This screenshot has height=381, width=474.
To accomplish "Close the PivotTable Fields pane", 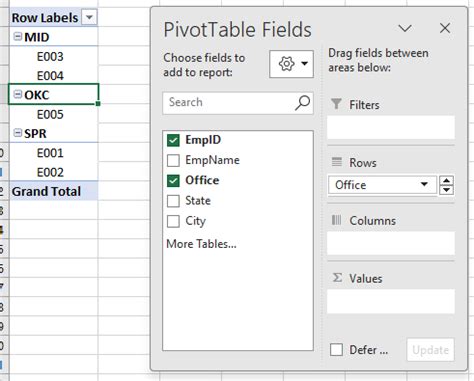I will coord(445,28).
